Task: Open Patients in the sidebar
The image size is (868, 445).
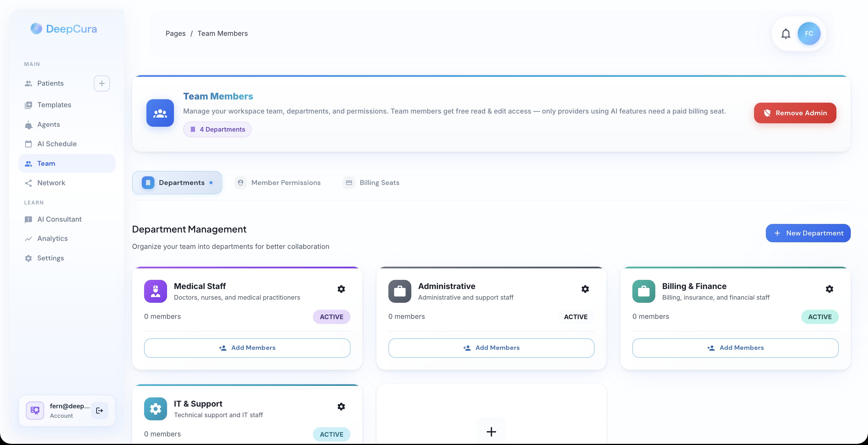Action: (51, 83)
